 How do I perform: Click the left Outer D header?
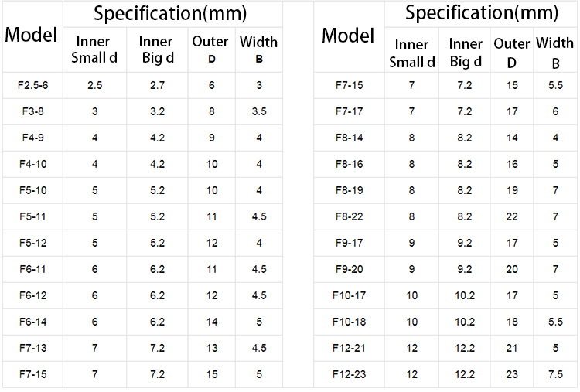[212, 49]
